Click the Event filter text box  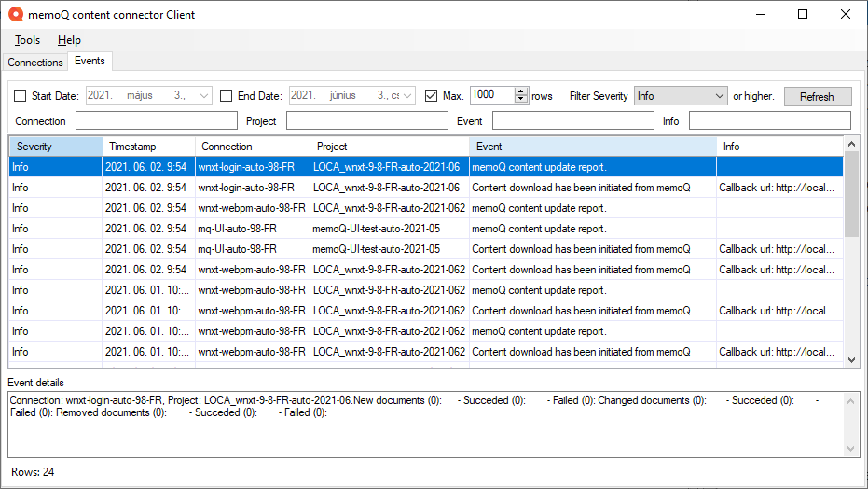point(572,121)
